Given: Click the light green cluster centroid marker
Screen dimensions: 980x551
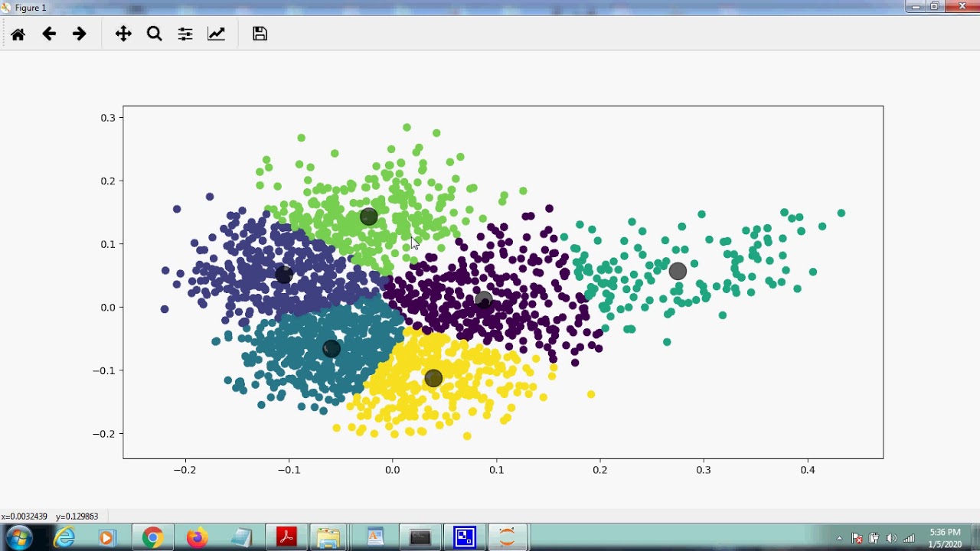Looking at the screenshot, I should point(368,217).
